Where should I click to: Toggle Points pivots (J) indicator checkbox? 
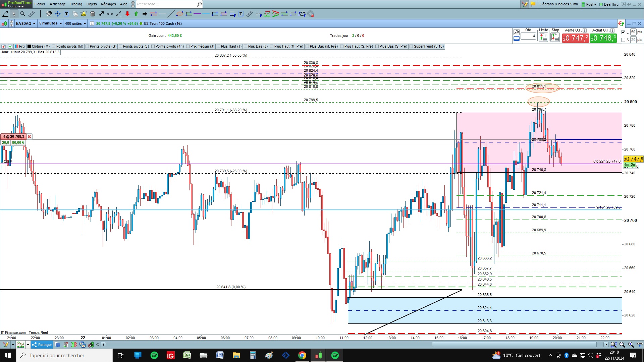click(x=120, y=47)
